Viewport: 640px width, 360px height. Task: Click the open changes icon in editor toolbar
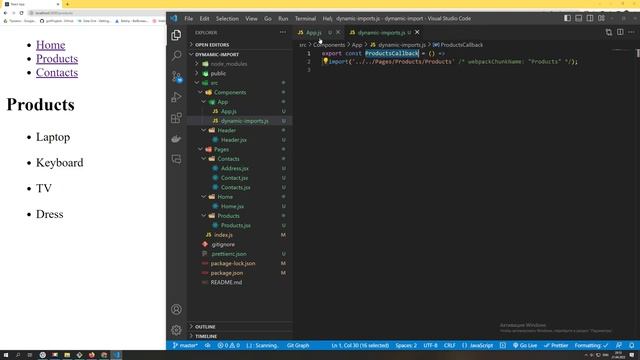(609, 32)
